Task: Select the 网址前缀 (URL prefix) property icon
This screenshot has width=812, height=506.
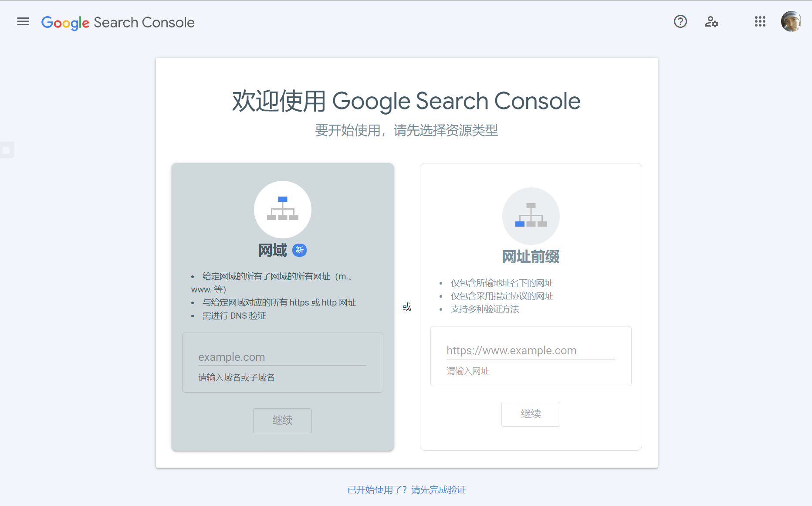Action: coord(531,216)
